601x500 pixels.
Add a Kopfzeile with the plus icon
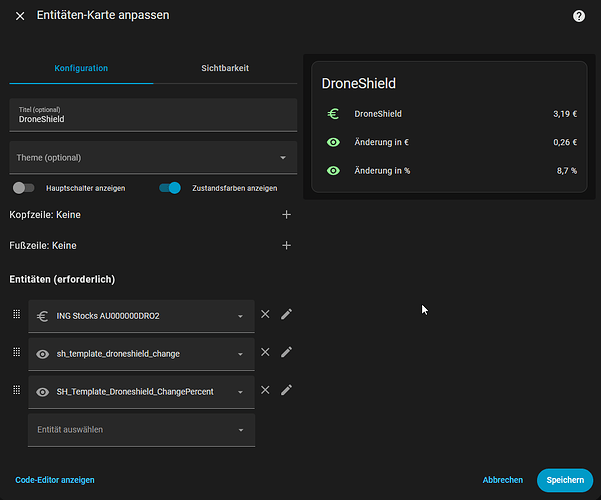pos(286,215)
